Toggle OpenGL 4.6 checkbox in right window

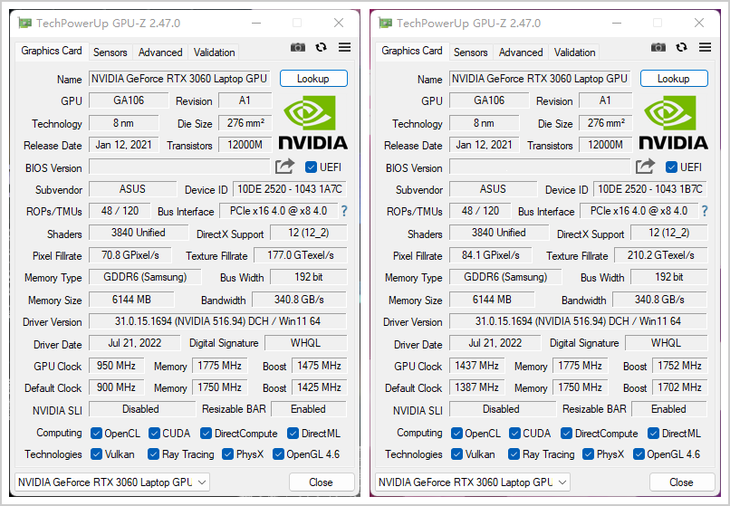(x=638, y=454)
